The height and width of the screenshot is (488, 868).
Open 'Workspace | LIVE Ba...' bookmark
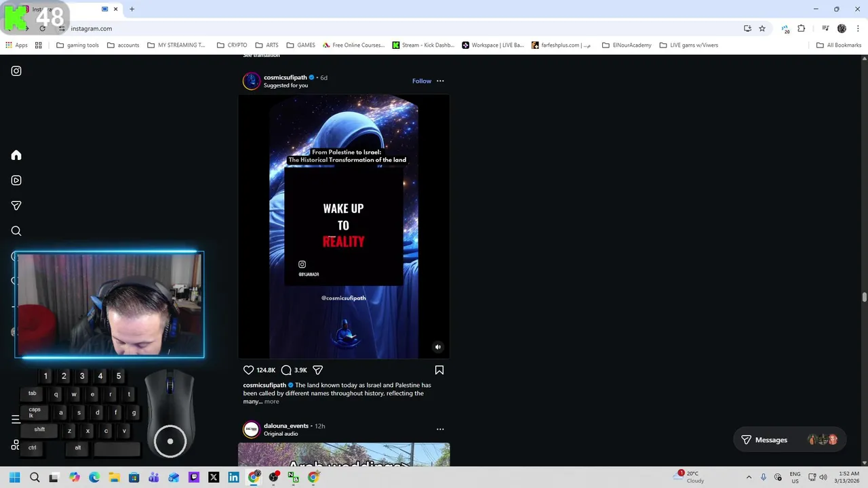pos(493,45)
